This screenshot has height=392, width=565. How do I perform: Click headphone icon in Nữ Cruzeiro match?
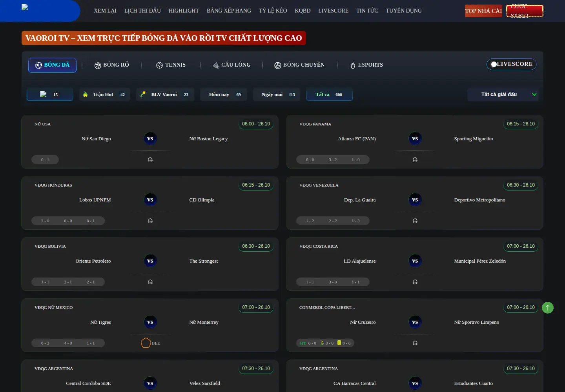coord(415,343)
